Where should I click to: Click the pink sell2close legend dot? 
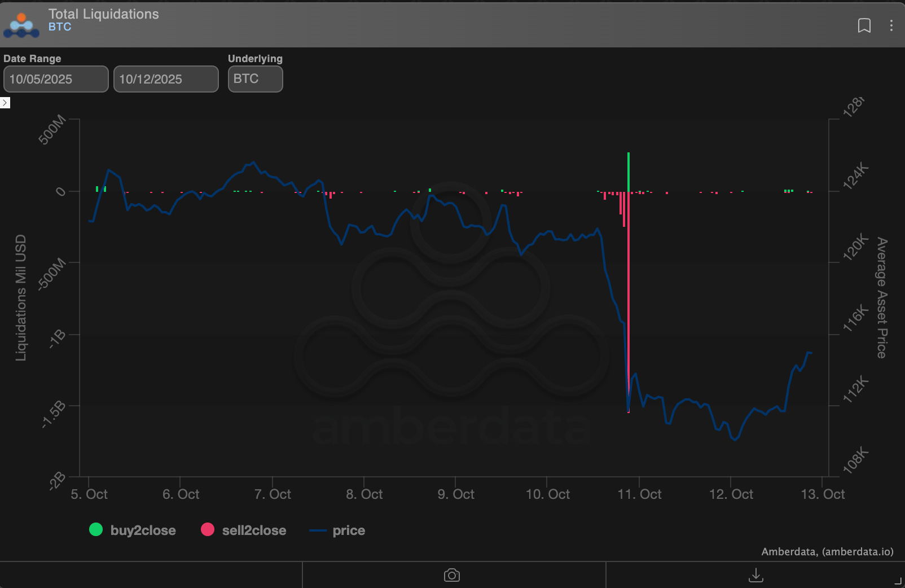208,529
